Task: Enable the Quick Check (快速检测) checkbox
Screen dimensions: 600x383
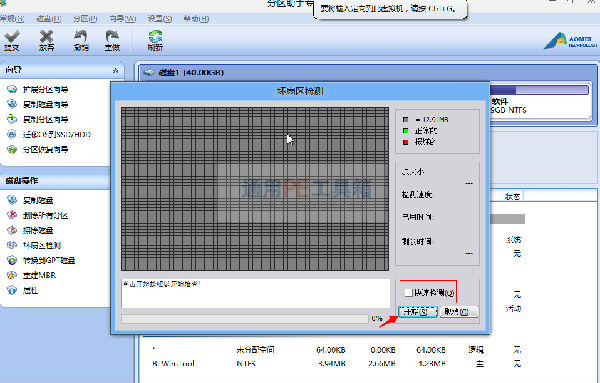Action: pos(408,293)
